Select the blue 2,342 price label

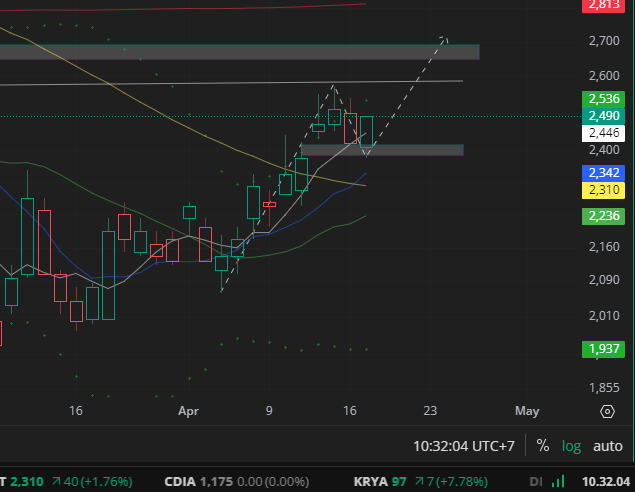coord(603,173)
